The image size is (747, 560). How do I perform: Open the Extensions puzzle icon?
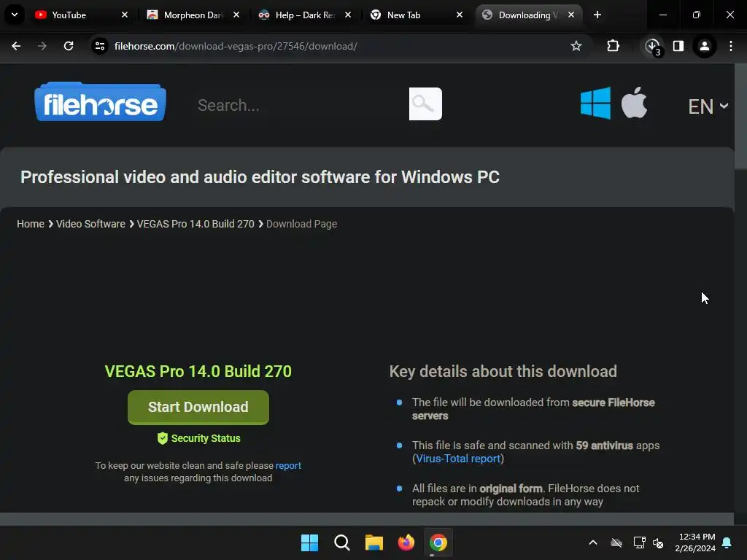pos(613,46)
